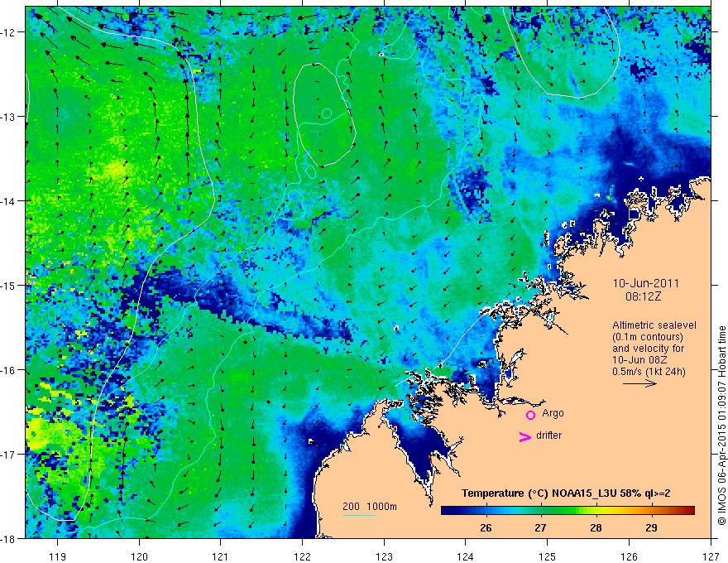The height and width of the screenshot is (563, 728).
Task: Click the '29' tick label under color bar
Action: 651,527
